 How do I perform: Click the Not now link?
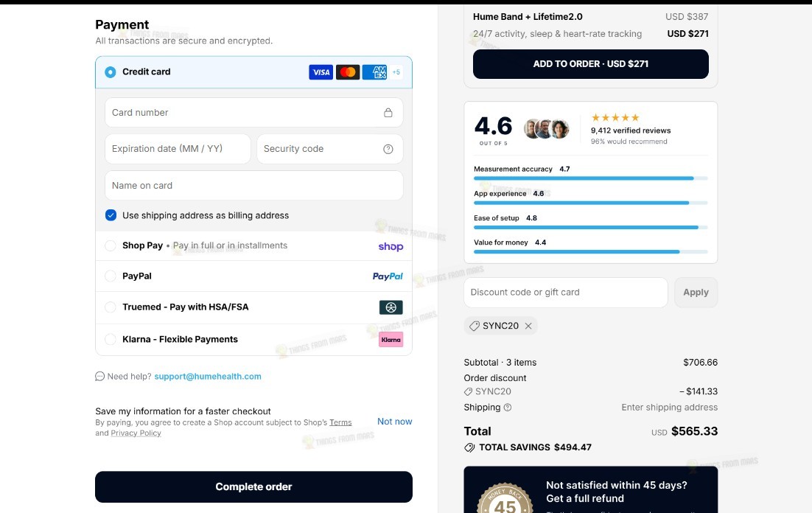pos(395,422)
